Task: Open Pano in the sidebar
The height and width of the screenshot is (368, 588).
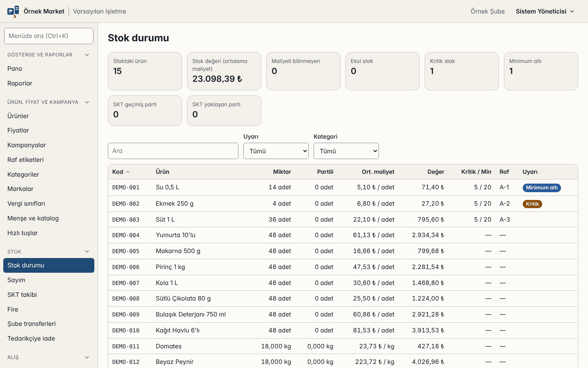Action: tap(49, 69)
